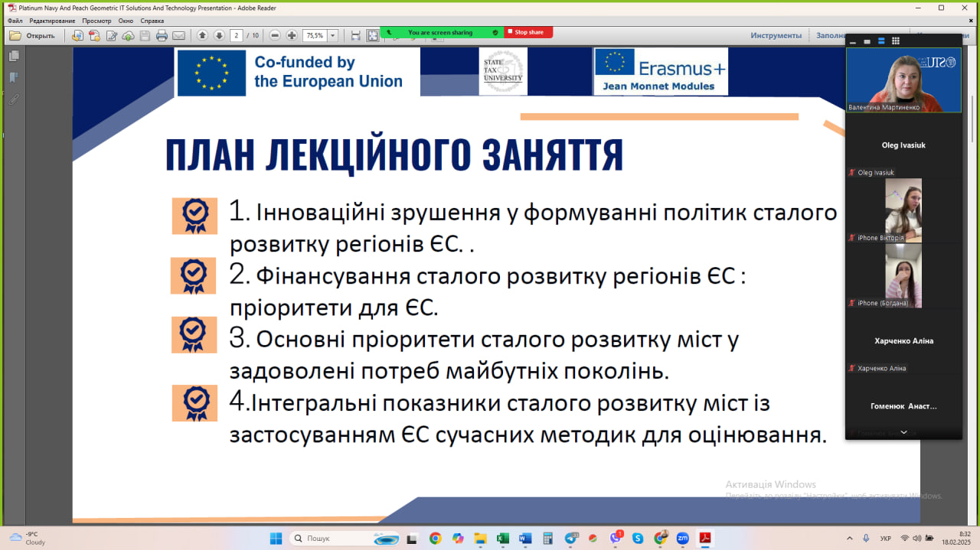The height and width of the screenshot is (550, 980).
Task: Click the 75,5% zoom value field
Action: click(x=315, y=35)
